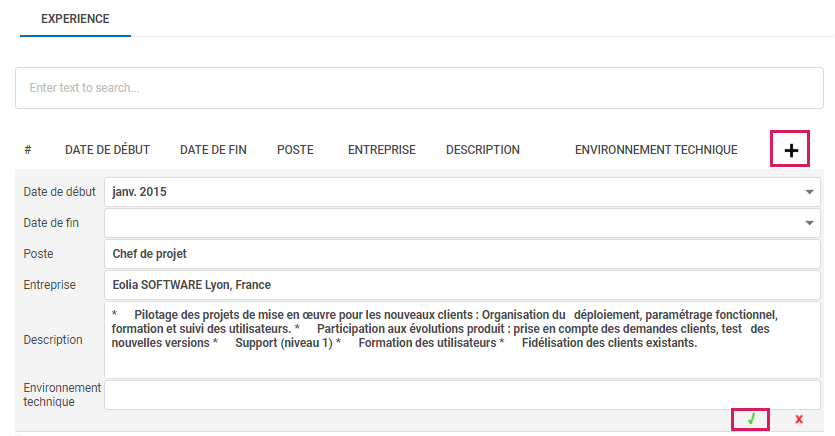Click the janv. 2015 start date field

click(450, 192)
